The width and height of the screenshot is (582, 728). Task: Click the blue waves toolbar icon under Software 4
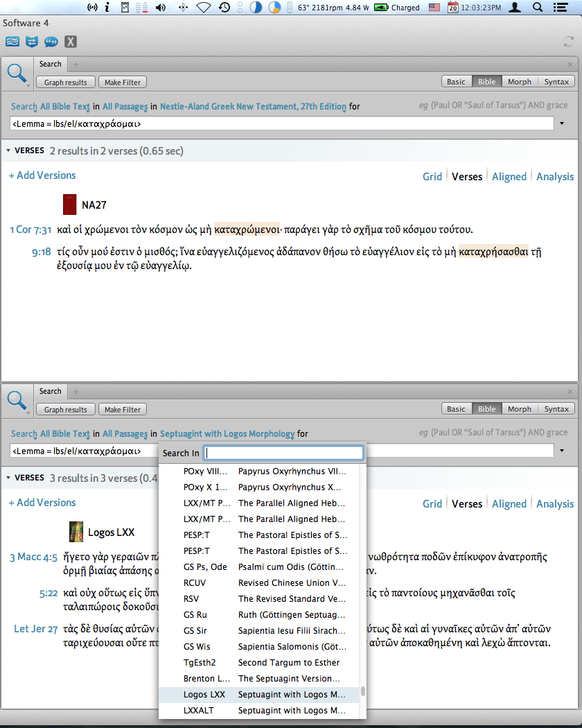pos(12,42)
